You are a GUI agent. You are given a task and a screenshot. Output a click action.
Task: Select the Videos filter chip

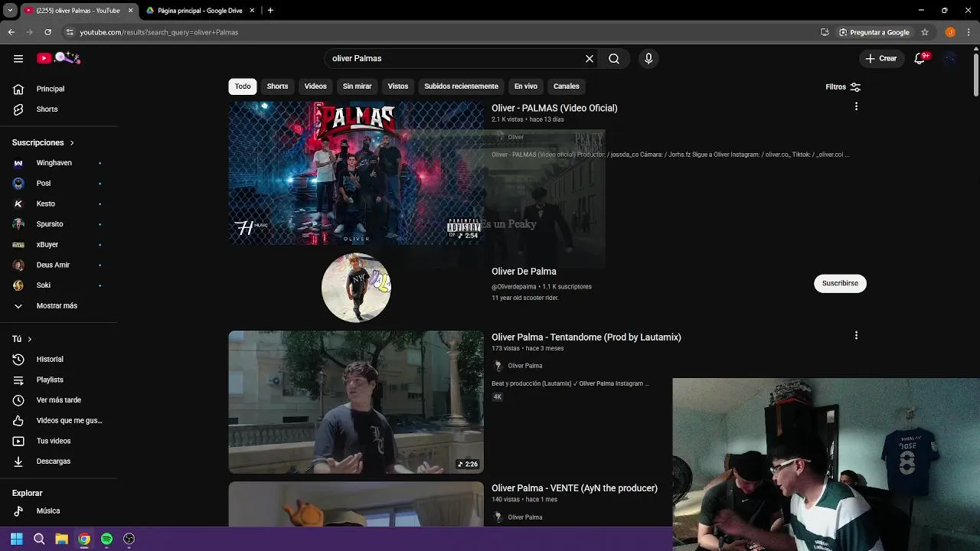[x=315, y=86]
